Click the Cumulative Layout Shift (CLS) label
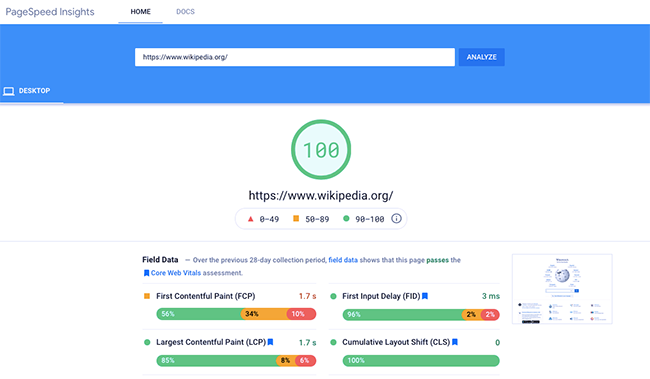The height and width of the screenshot is (379, 650). [x=396, y=342]
